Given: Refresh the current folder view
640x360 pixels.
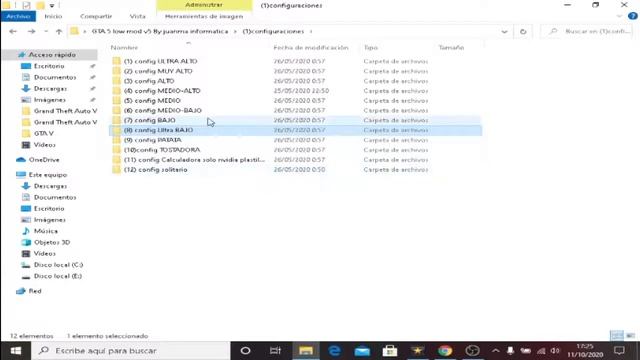Looking at the screenshot, I should (523, 31).
